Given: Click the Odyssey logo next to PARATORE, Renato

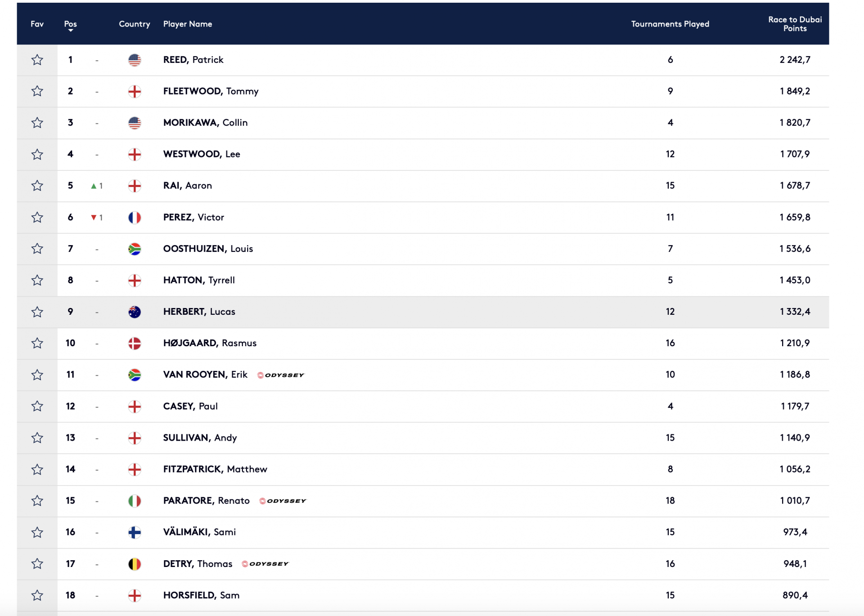Looking at the screenshot, I should tap(283, 500).
